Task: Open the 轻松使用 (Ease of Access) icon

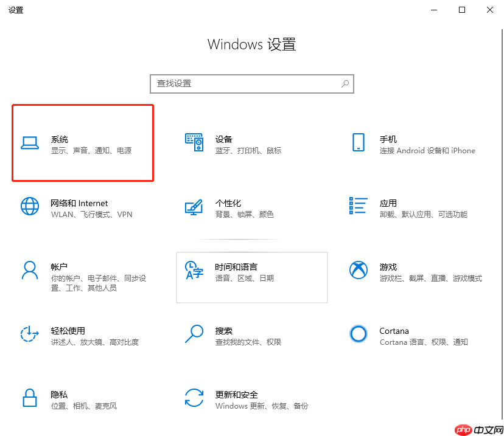Action: click(x=30, y=335)
